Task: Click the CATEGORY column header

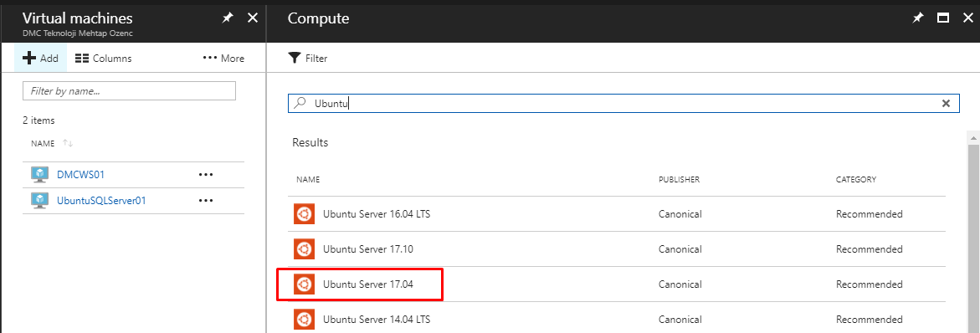Action: click(x=856, y=179)
